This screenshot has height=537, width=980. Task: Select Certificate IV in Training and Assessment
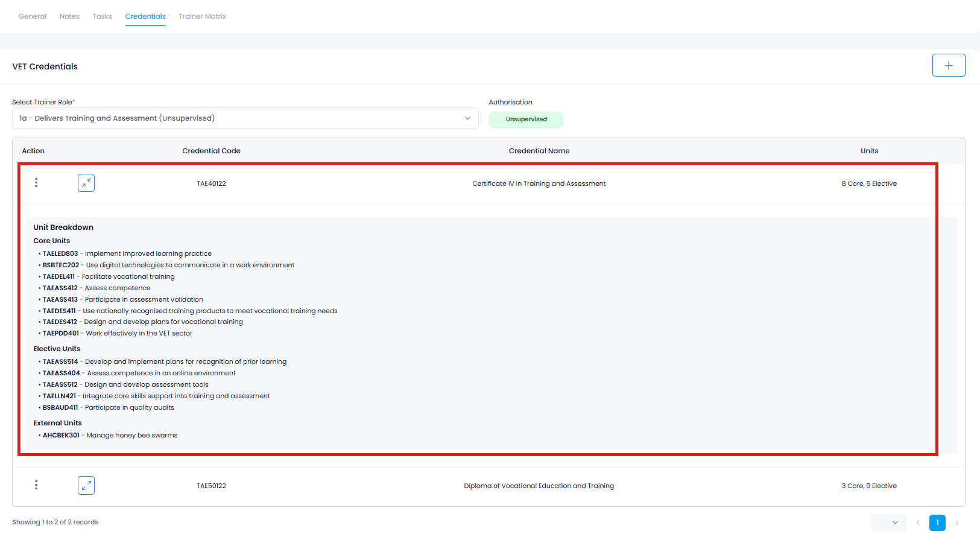[539, 183]
